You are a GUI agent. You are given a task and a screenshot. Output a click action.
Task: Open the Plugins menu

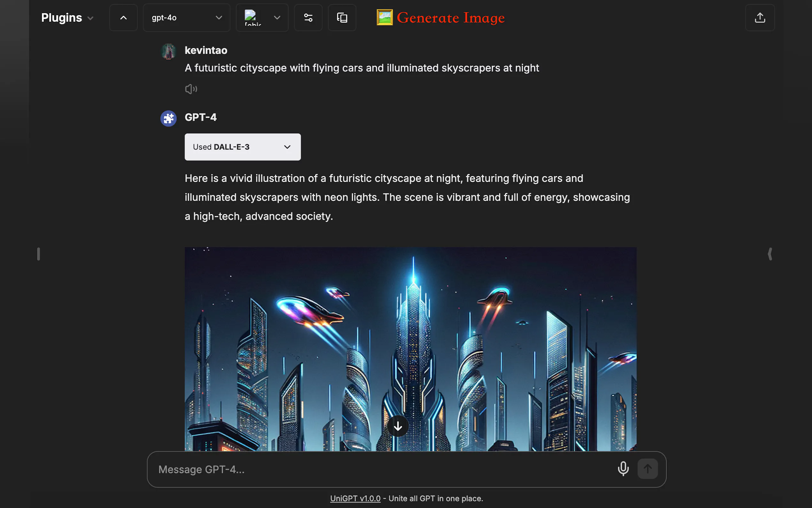[67, 18]
